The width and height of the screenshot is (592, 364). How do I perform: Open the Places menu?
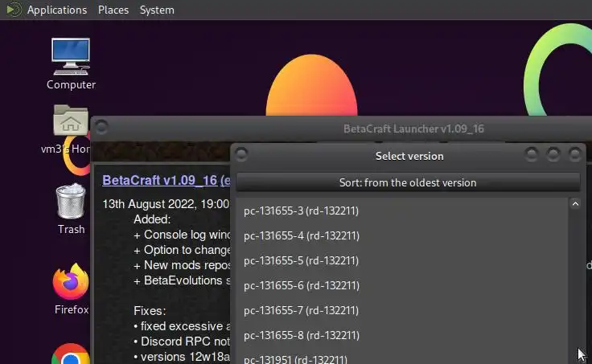[113, 10]
